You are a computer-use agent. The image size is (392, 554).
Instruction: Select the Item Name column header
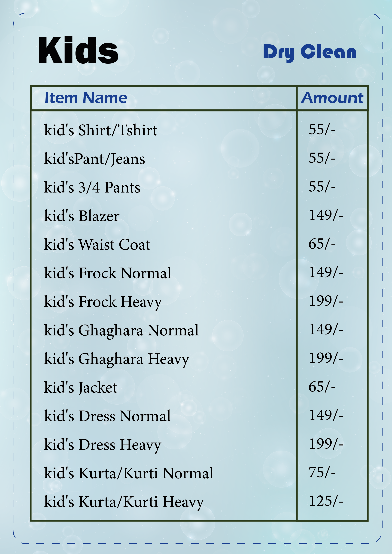86,98
